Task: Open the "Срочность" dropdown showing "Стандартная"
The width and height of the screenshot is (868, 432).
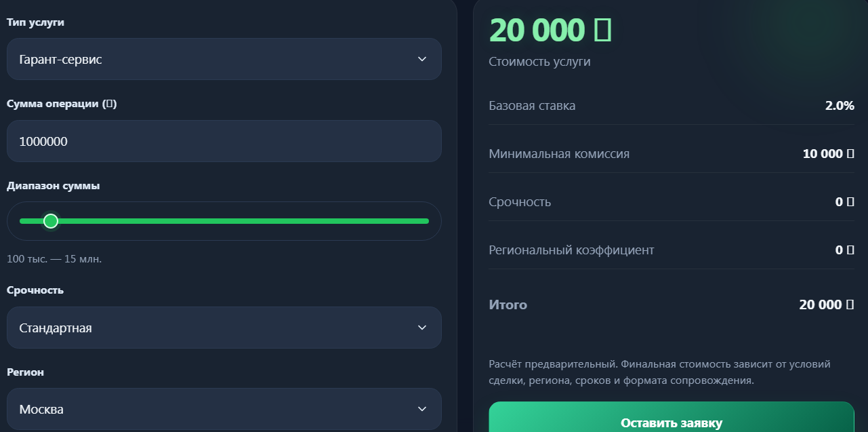Action: point(224,328)
